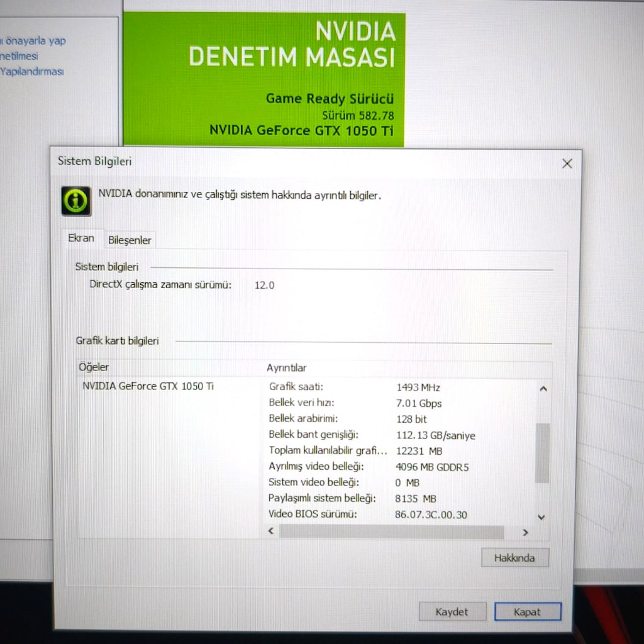The image size is (644, 644).
Task: Click the 1493 MHz value
Action: [x=418, y=387]
